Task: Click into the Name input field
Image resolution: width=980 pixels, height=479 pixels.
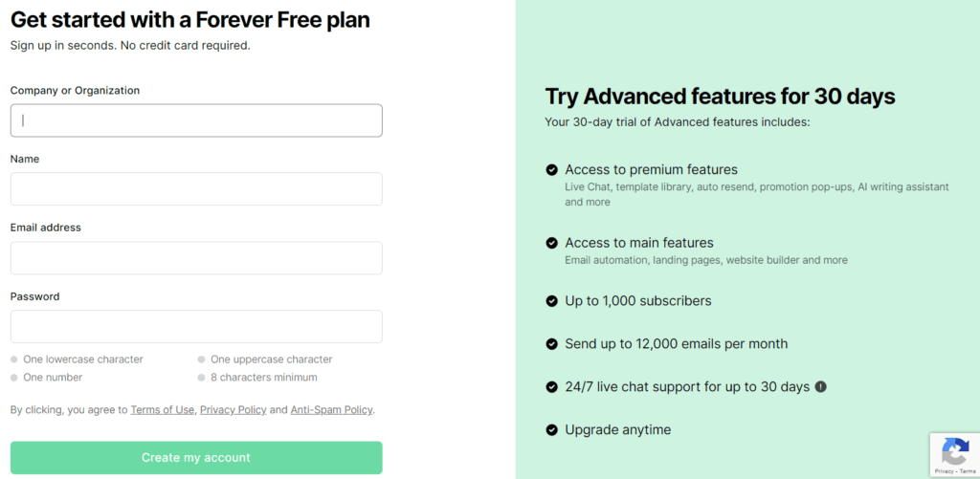Action: (196, 189)
